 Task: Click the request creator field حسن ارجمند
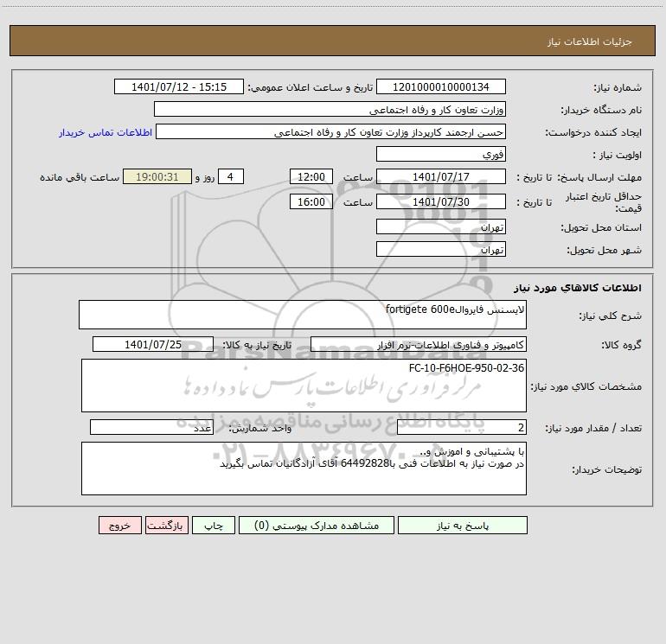click(x=330, y=131)
